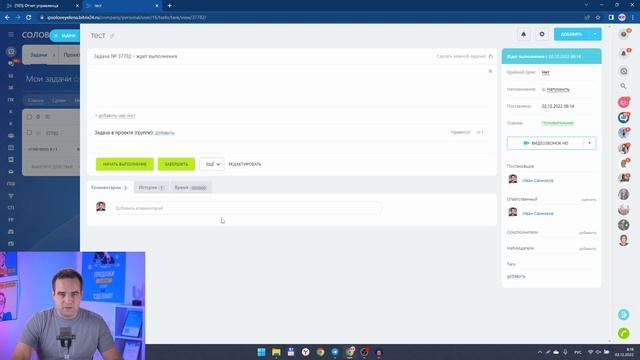The width and height of the screenshot is (640, 360).
Task: Click the green phone call button at bottom right
Action: 623,333
